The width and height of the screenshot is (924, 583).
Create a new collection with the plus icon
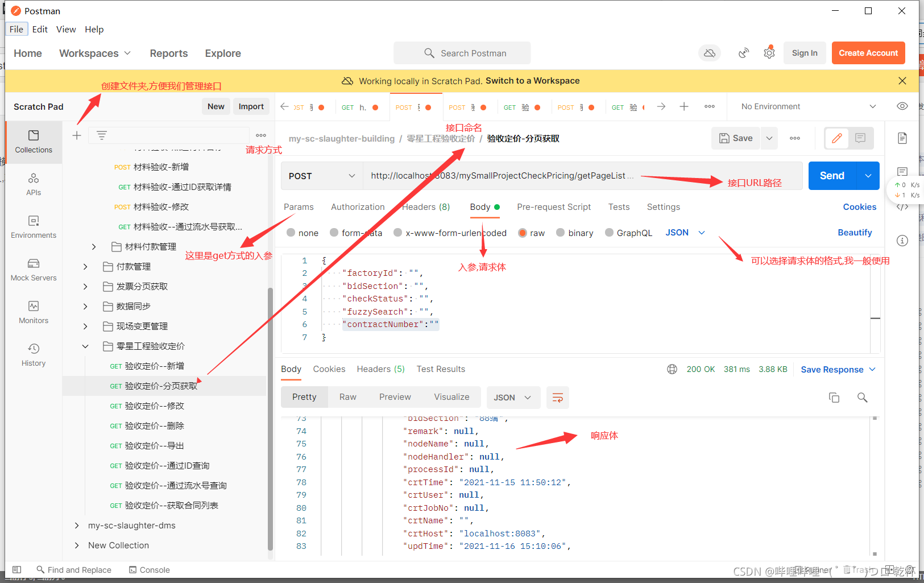point(77,135)
